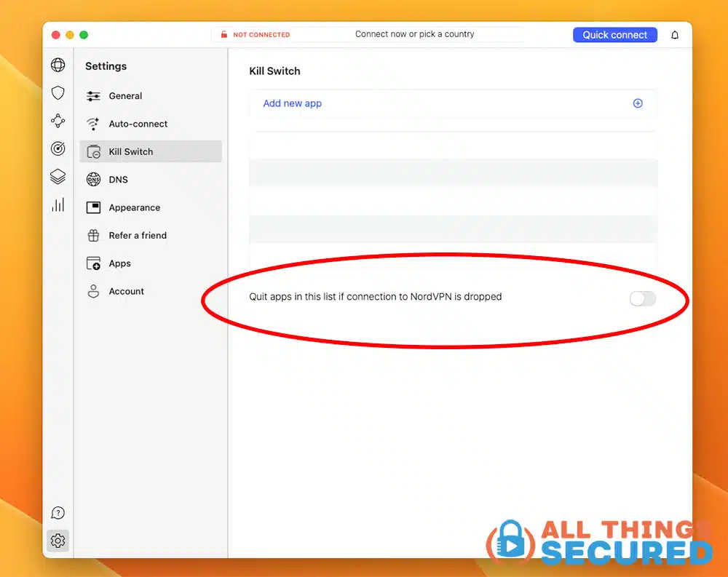Select General in Settings list
The height and width of the screenshot is (577, 728).
click(125, 96)
